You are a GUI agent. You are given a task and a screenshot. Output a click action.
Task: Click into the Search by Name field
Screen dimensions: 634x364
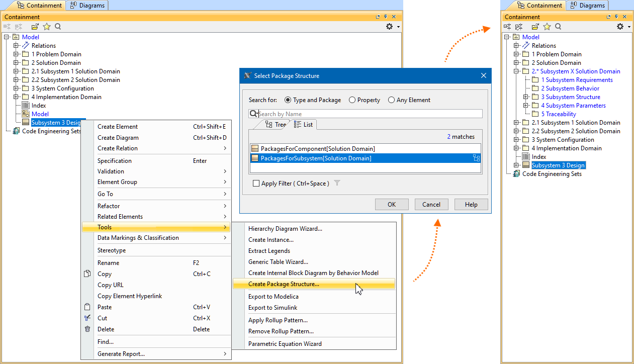click(370, 114)
